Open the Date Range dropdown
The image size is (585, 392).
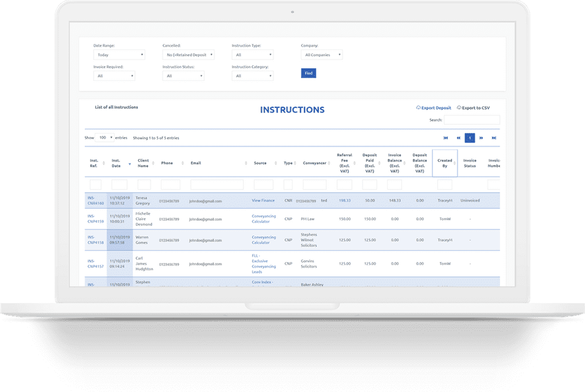click(119, 55)
